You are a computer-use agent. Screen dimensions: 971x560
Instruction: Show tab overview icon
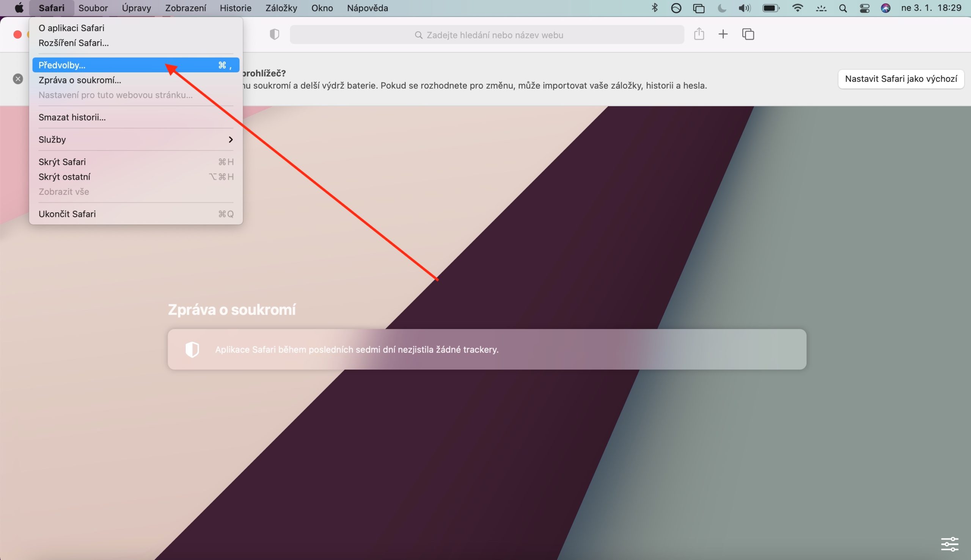click(748, 34)
